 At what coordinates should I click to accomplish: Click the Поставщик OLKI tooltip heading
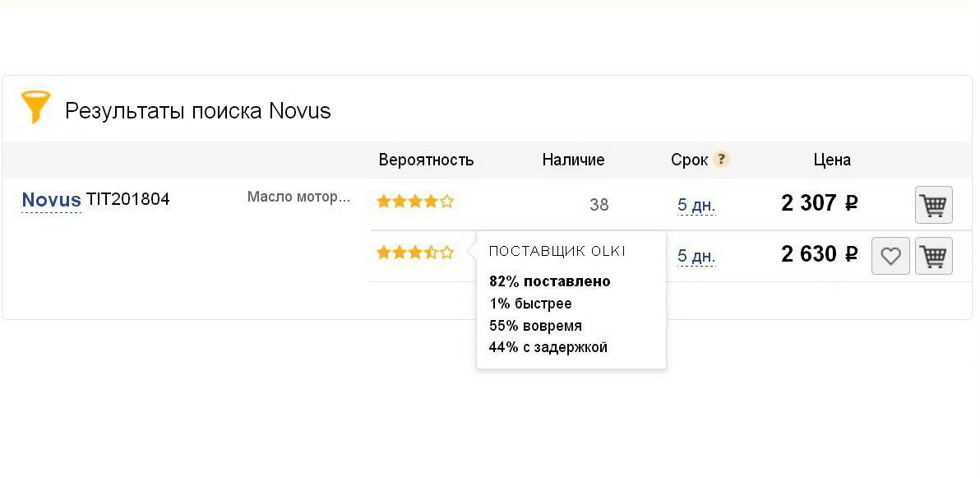[557, 252]
